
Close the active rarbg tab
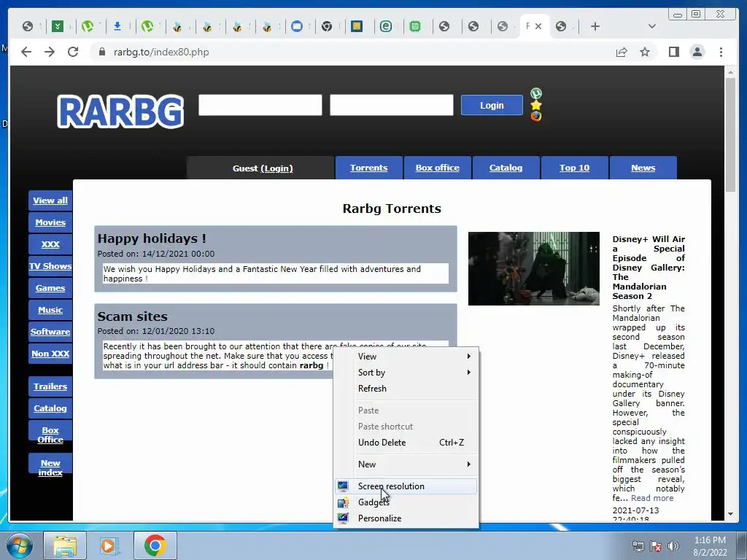(538, 26)
